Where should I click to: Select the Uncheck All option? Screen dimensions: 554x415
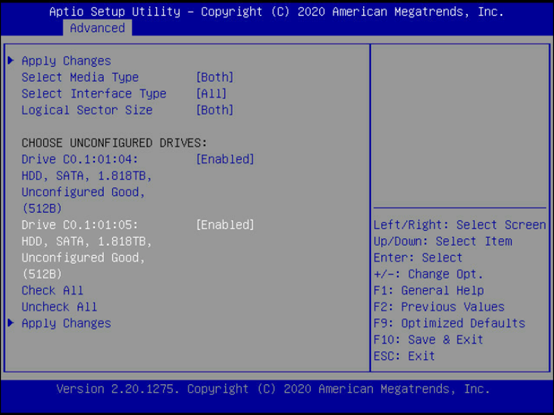59,307
